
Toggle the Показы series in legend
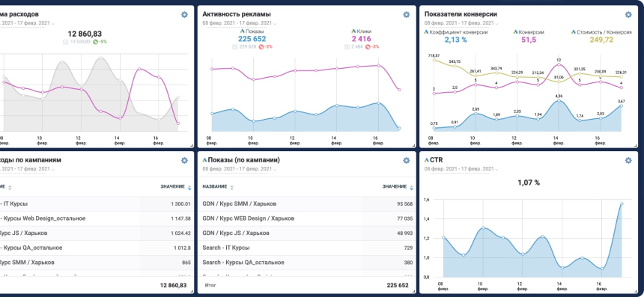click(x=252, y=31)
